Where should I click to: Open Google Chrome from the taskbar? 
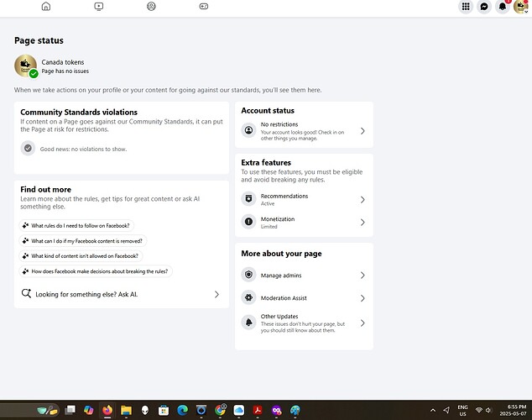[220, 410]
